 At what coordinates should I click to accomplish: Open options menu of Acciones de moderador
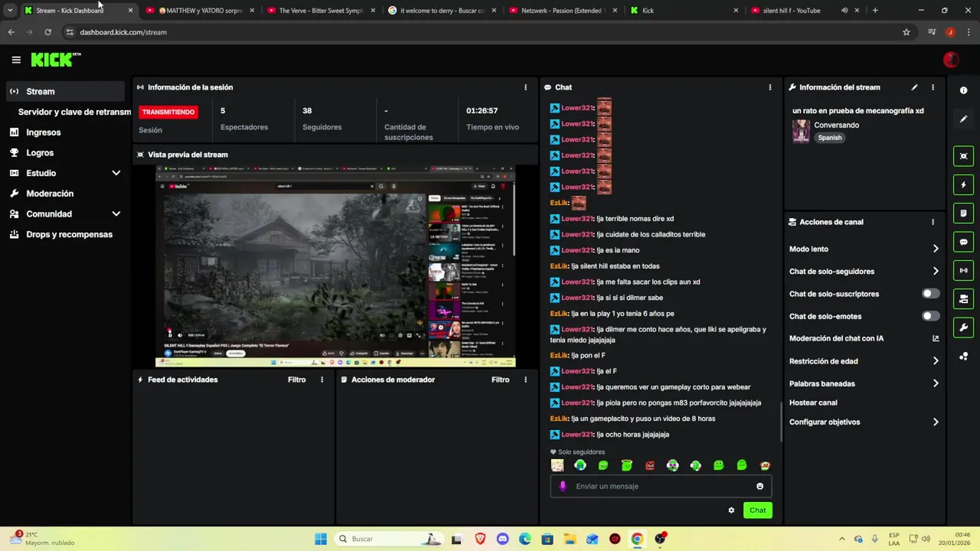(525, 380)
